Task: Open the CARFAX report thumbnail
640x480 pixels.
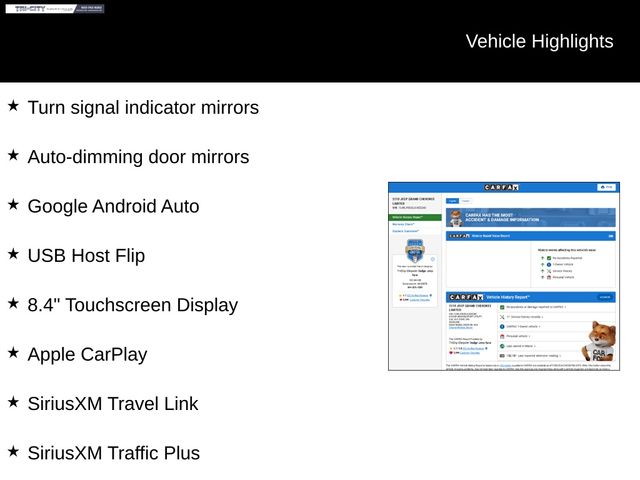Action: click(x=504, y=276)
